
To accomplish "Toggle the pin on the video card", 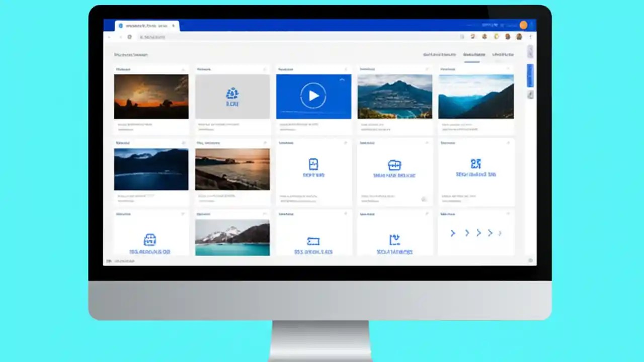I will [x=346, y=69].
